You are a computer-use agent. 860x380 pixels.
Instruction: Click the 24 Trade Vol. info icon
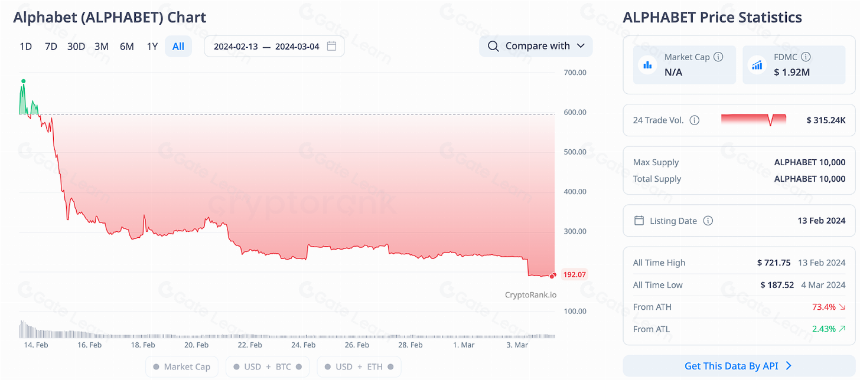694,120
